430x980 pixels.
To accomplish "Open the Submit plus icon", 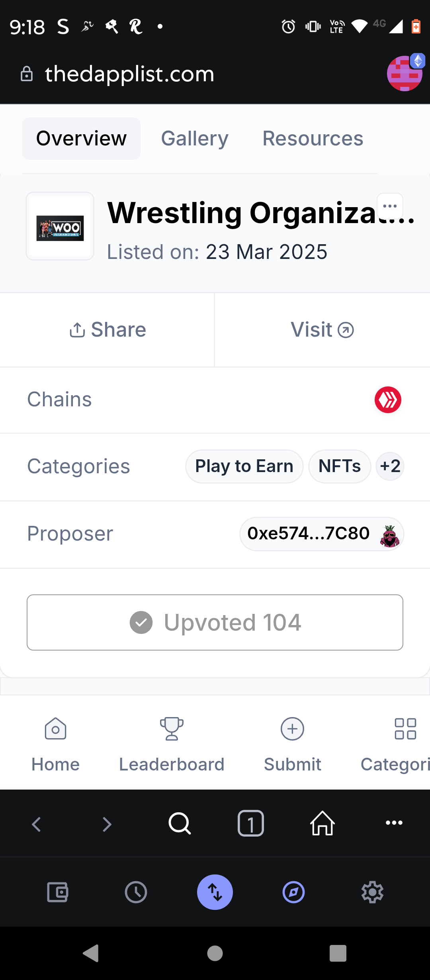I will coord(292,729).
